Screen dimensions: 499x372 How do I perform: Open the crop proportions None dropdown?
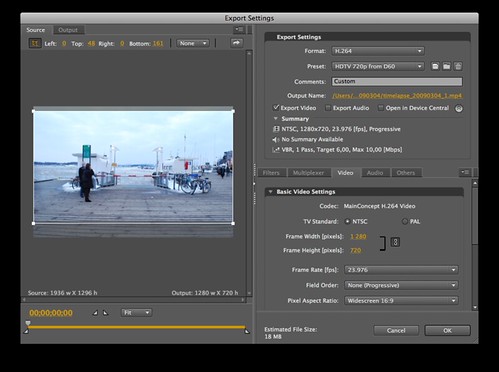click(x=193, y=43)
